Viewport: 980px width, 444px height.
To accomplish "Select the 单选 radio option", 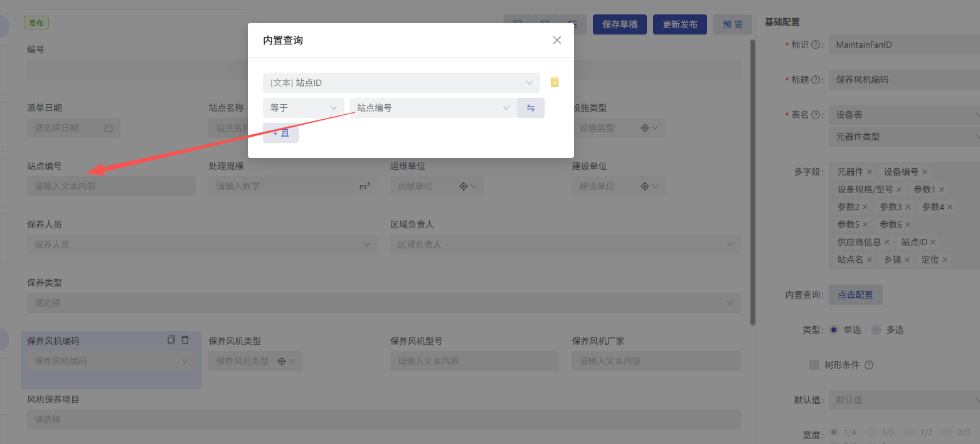I will coord(834,330).
